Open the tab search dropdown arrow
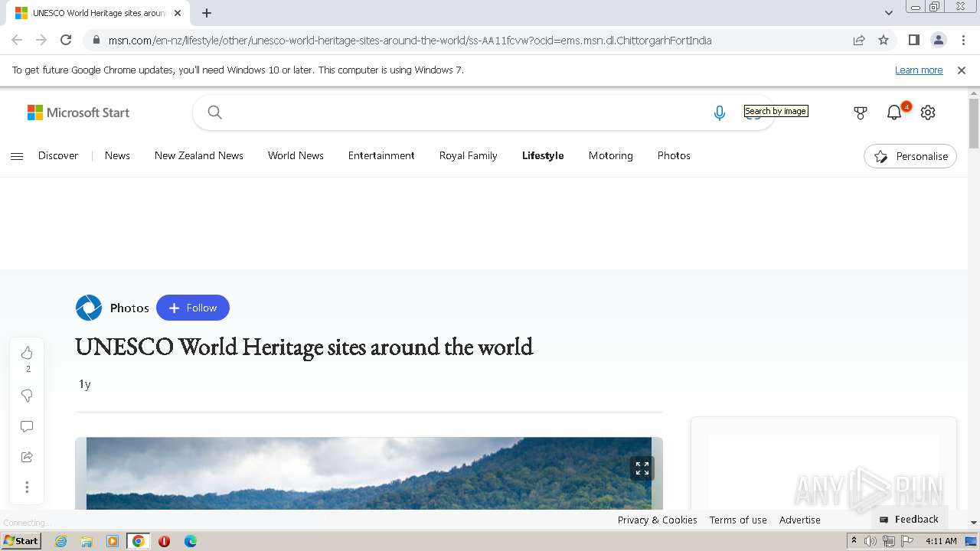 point(889,13)
